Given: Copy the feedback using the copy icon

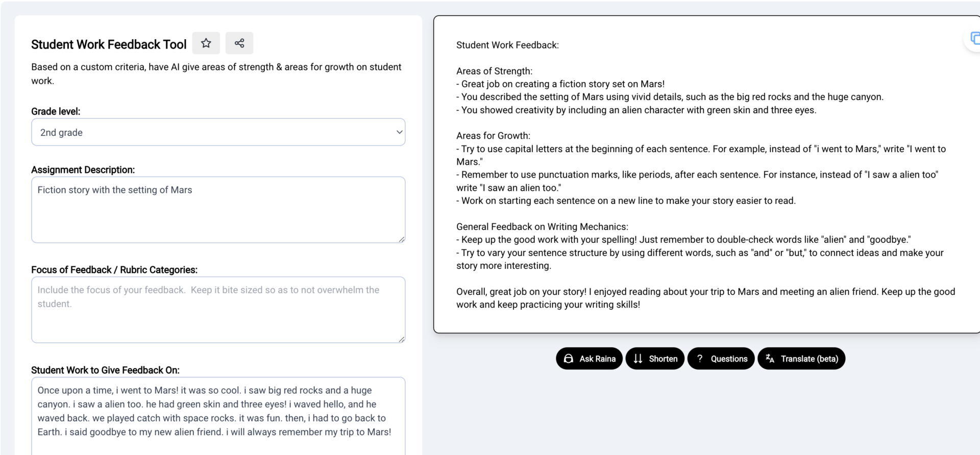Looking at the screenshot, I should [975, 39].
